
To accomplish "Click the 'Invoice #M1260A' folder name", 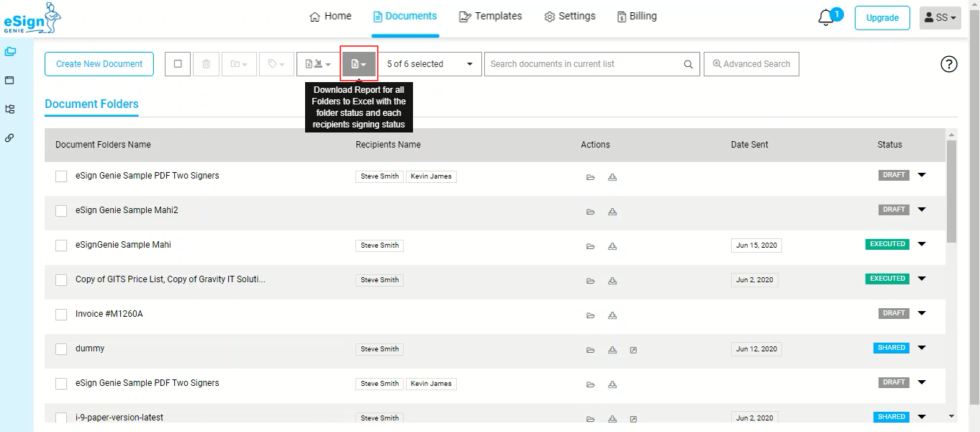I will [x=109, y=314].
